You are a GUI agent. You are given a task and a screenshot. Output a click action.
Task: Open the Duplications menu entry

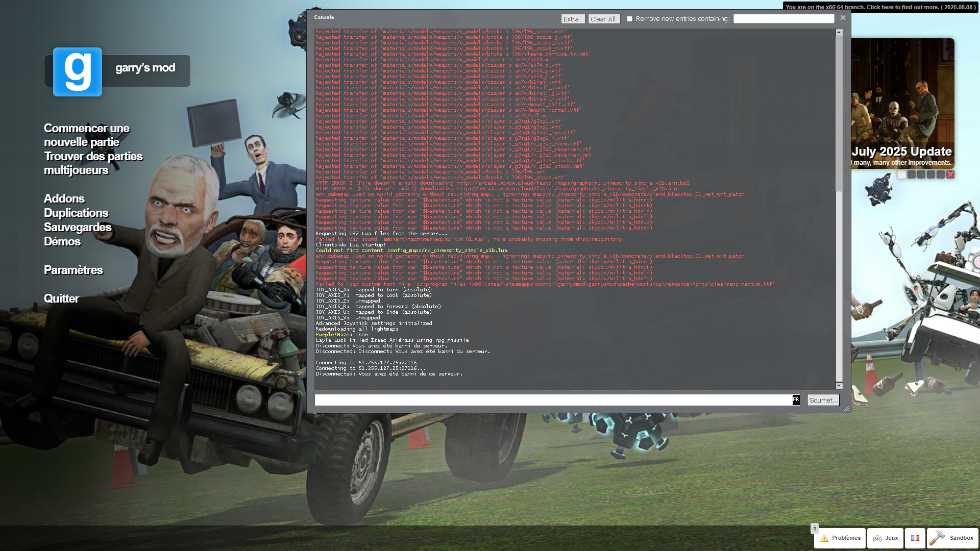click(76, 213)
